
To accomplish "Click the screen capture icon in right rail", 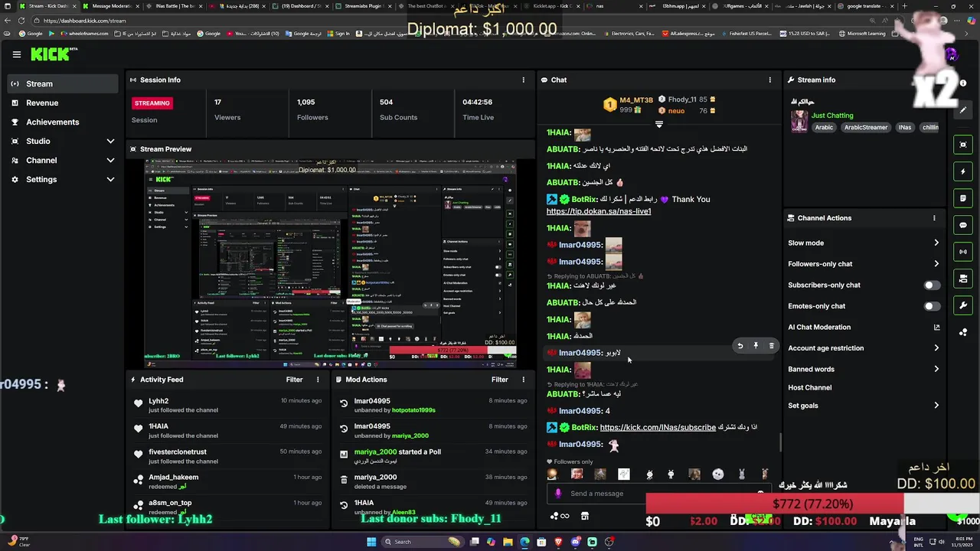I will coord(963,145).
